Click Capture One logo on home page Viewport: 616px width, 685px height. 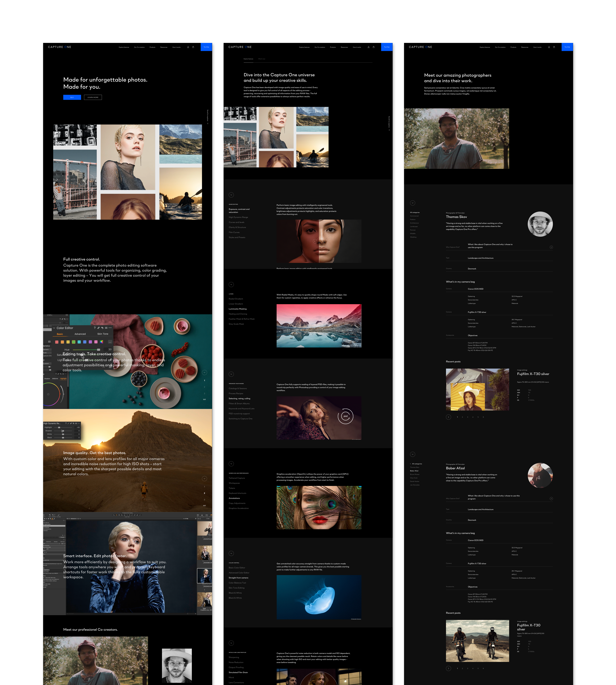click(60, 47)
